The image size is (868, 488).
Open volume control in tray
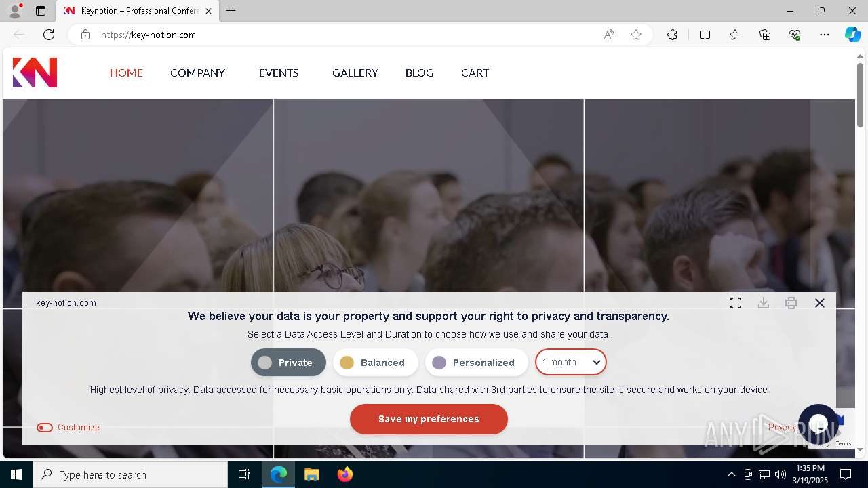click(x=781, y=474)
